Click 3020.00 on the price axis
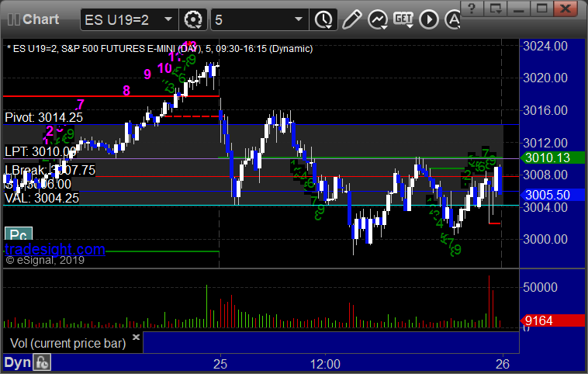The image size is (588, 374). click(x=545, y=78)
